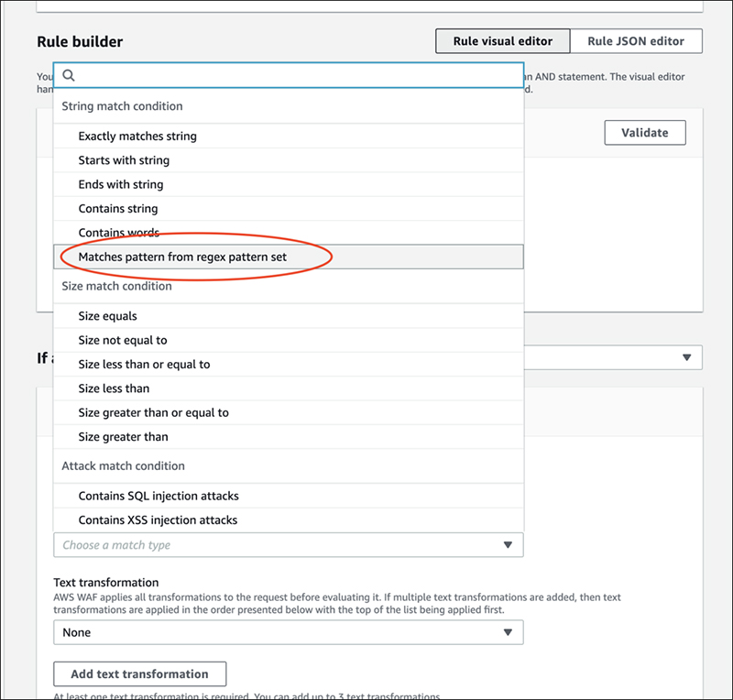Viewport: 733px width, 700px height.
Task: Select Contains XSS injection attacks option
Action: (158, 520)
